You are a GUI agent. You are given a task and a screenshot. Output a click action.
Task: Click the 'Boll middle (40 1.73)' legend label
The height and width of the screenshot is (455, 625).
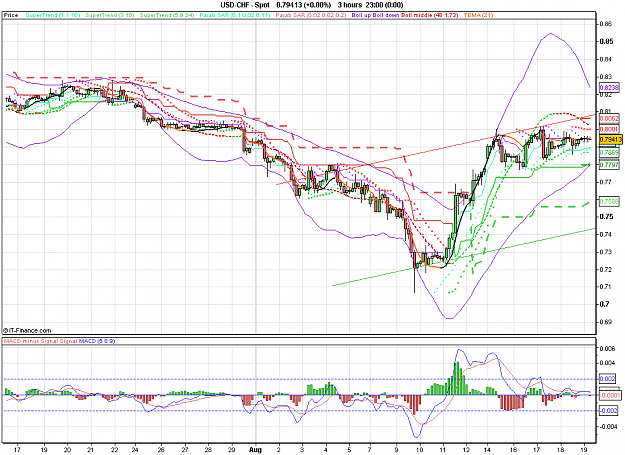coord(430,15)
